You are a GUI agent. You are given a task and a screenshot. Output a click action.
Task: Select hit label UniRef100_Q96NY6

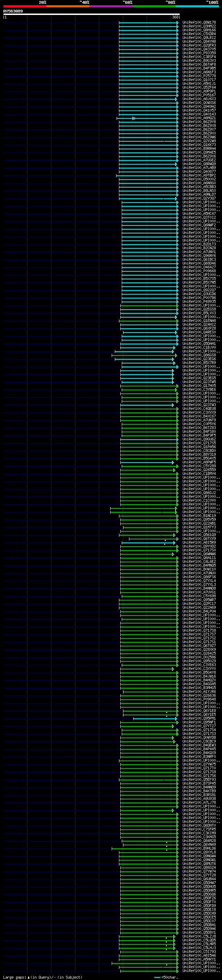(199, 256)
